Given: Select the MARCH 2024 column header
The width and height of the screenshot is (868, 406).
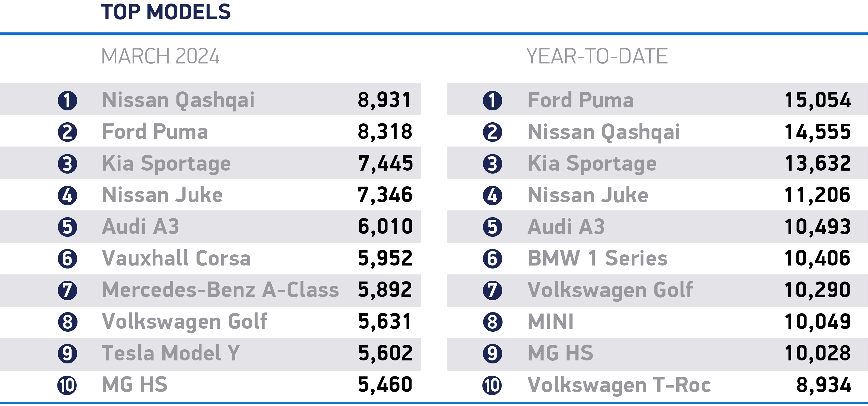Looking at the screenshot, I should (160, 56).
